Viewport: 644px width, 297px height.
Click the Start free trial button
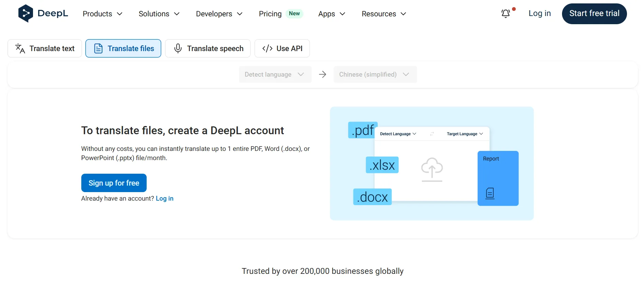coord(594,14)
